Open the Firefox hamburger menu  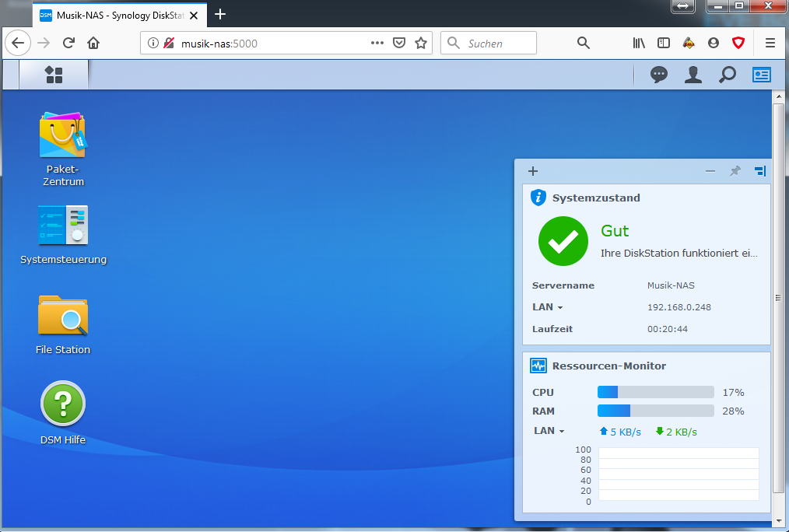coord(770,44)
